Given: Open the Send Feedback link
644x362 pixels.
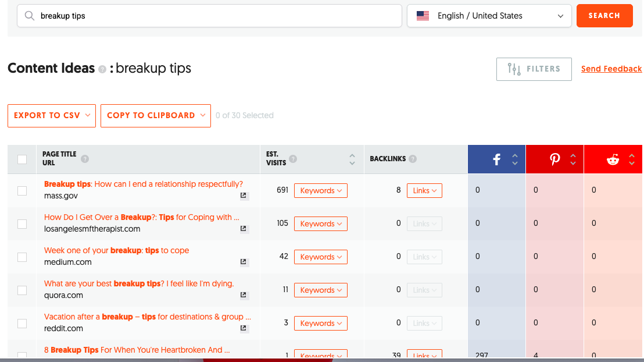Looking at the screenshot, I should point(611,69).
